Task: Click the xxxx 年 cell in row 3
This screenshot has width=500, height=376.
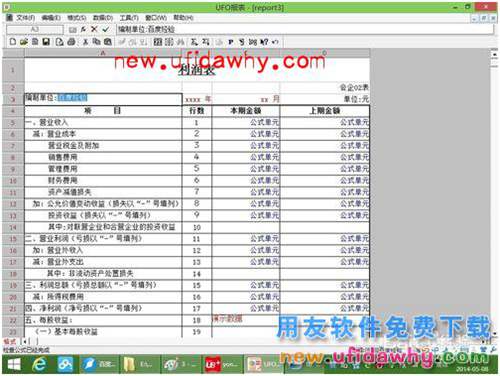Action: [197, 99]
